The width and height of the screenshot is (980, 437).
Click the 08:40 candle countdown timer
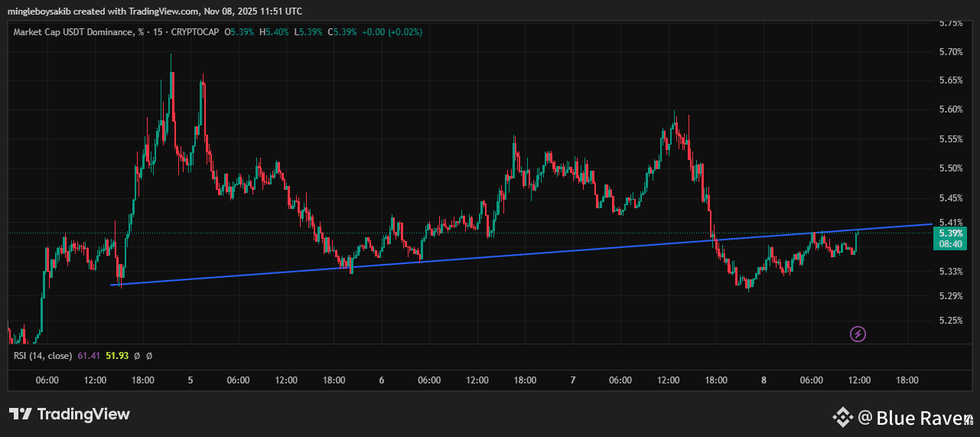[x=950, y=243]
